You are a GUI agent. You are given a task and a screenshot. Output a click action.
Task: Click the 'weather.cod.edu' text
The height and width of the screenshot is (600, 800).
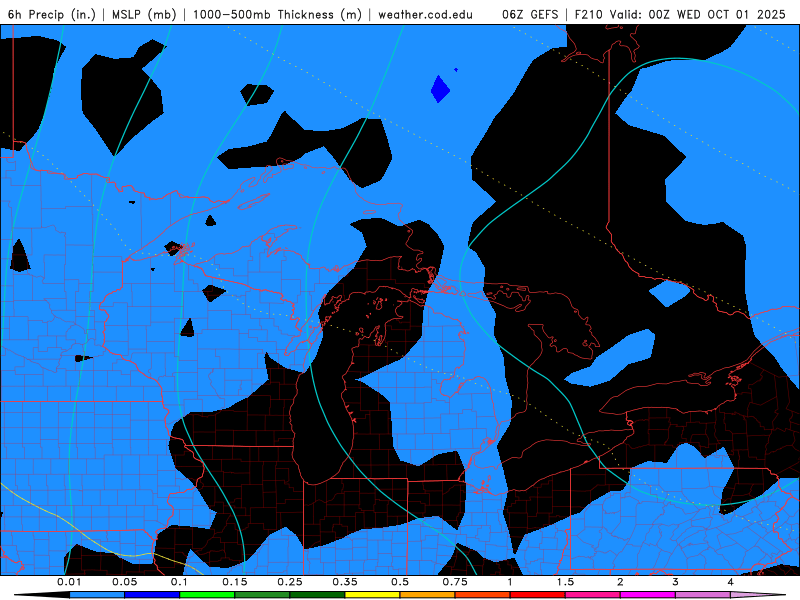(425, 14)
